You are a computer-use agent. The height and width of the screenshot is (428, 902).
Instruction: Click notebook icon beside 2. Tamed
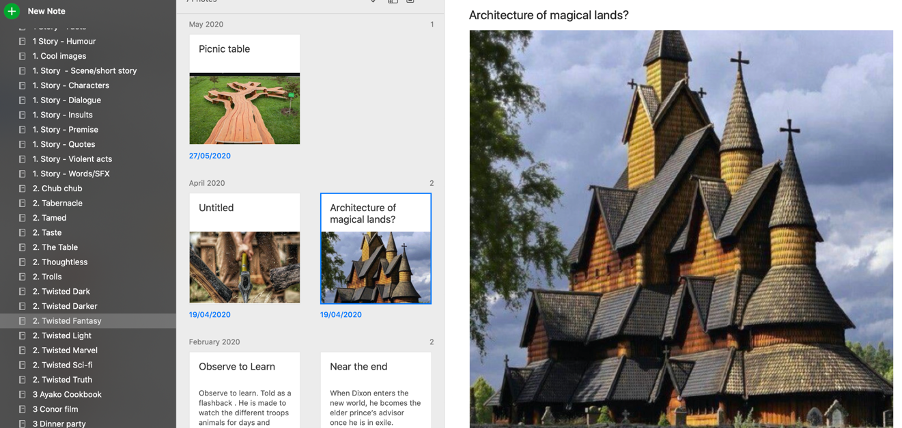pos(22,218)
